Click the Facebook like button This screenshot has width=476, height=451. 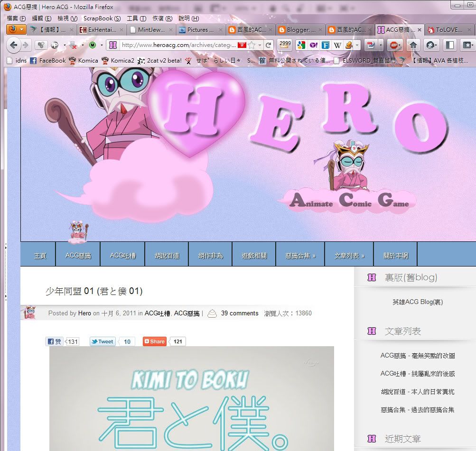pos(55,341)
